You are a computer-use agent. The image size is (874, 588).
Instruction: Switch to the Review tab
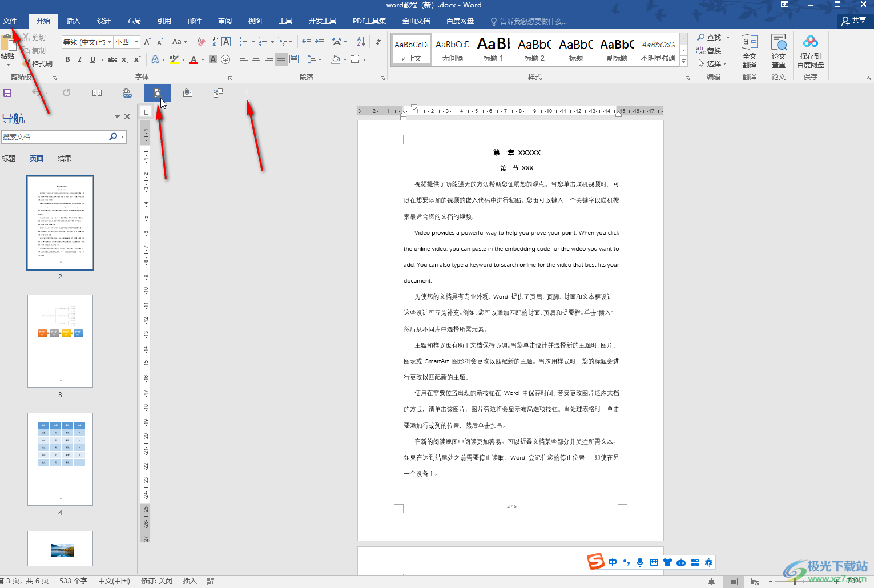click(225, 21)
